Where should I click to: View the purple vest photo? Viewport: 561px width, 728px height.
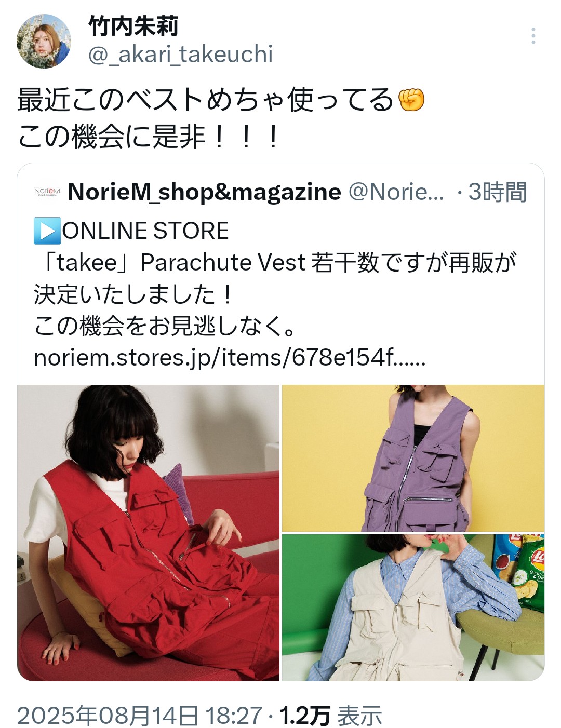(413, 458)
